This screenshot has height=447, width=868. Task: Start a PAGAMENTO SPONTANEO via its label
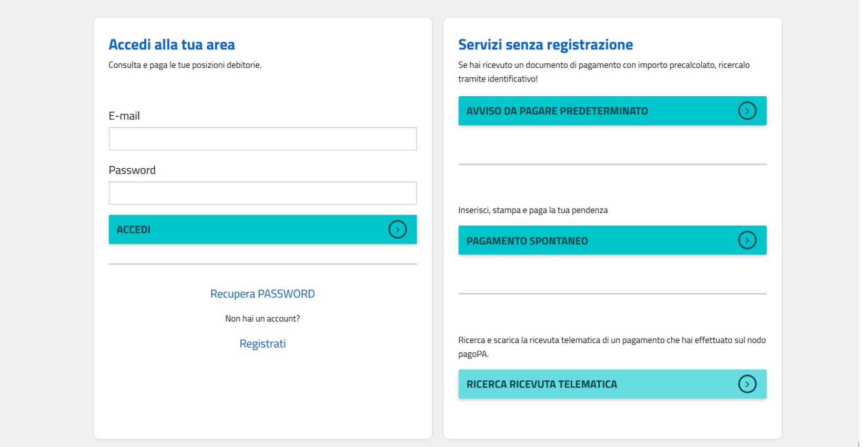point(527,241)
